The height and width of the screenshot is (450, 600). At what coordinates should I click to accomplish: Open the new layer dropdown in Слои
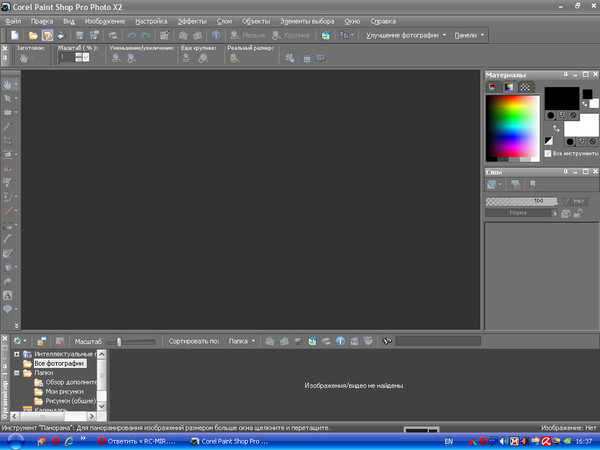[494, 184]
